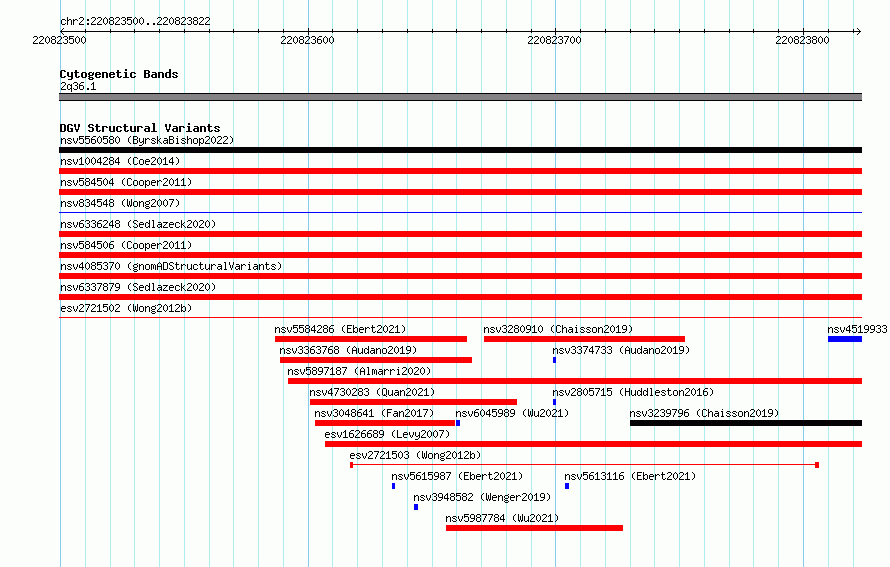Open the nsv5897187 (Almarri2020) label
Image resolution: width=890 pixels, height=567 pixels.
coord(359,371)
